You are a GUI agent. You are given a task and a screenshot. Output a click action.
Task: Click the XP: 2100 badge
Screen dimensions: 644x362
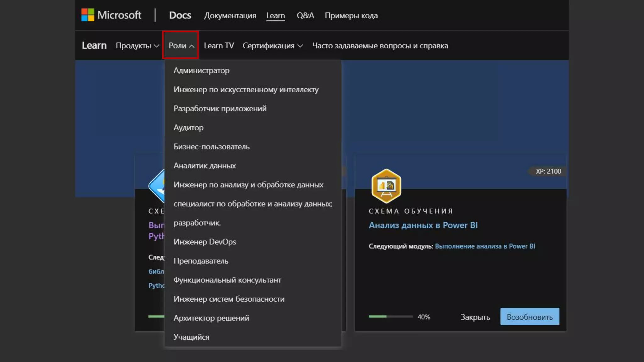click(x=548, y=171)
